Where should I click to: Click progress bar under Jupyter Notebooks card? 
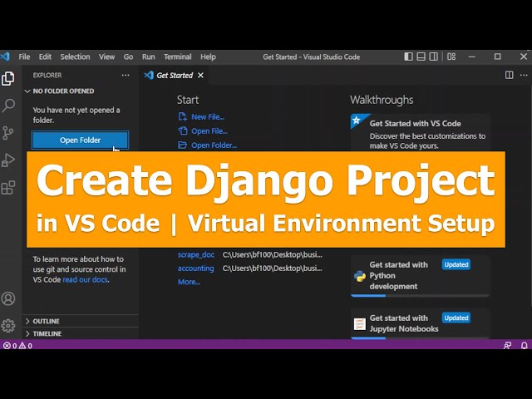pos(421,338)
